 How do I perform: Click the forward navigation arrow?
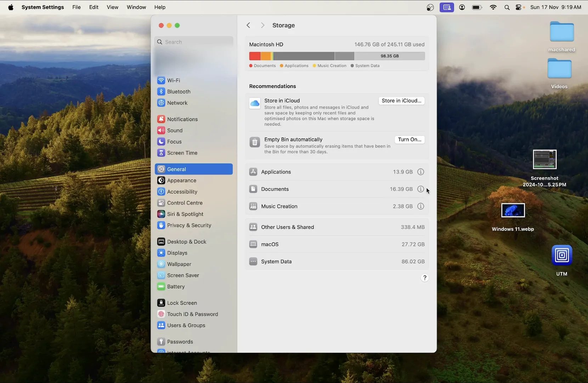coord(262,25)
